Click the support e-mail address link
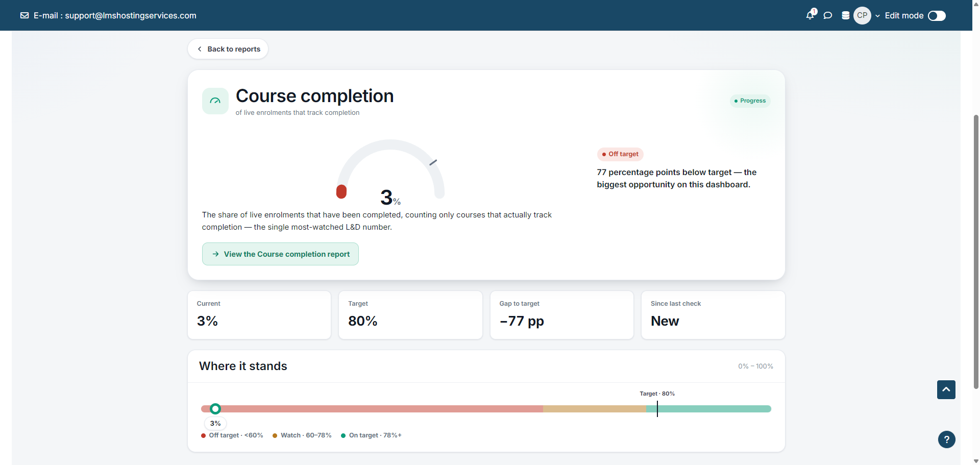The height and width of the screenshot is (465, 980). 131,15
